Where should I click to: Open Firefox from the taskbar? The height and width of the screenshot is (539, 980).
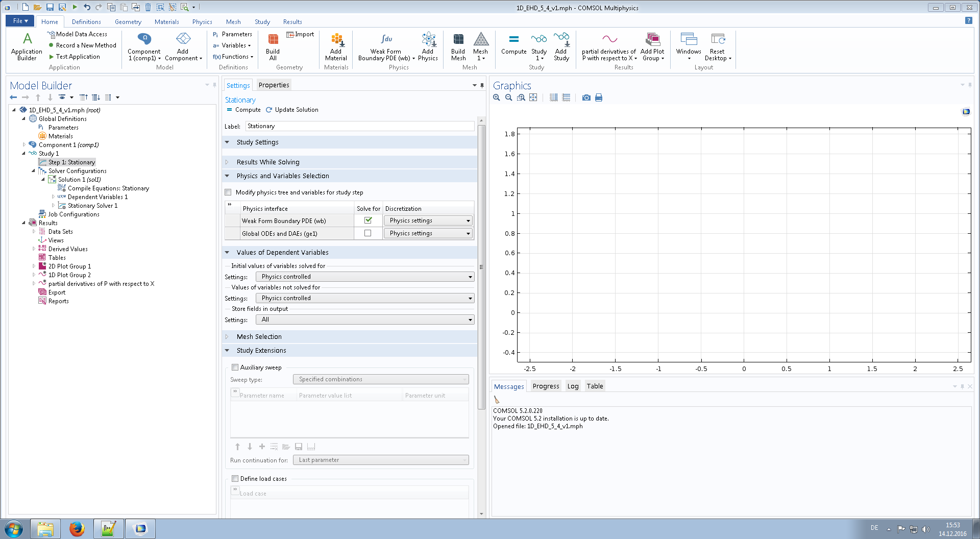[x=77, y=529]
